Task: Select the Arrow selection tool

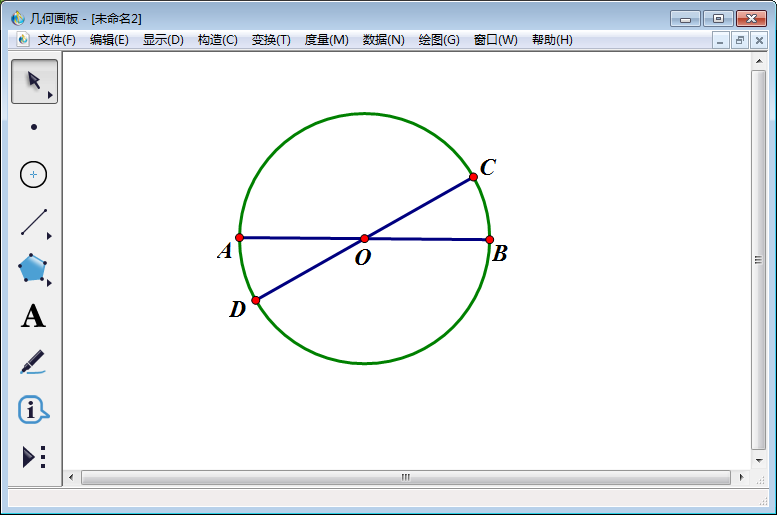Action: tap(33, 81)
